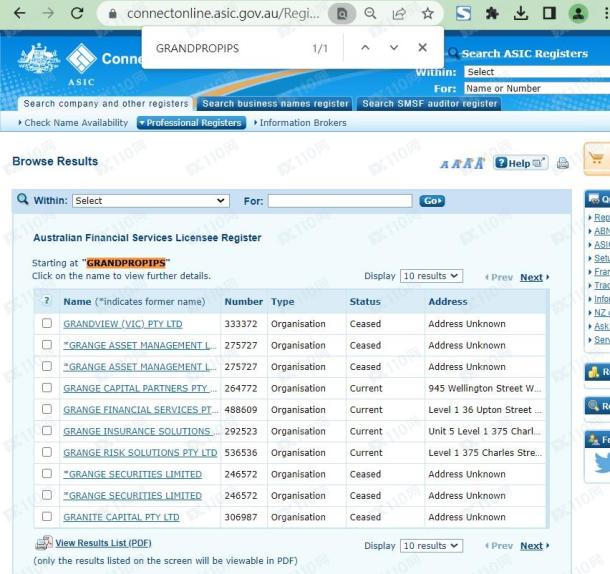Open View Results List (PDF)

(x=103, y=542)
